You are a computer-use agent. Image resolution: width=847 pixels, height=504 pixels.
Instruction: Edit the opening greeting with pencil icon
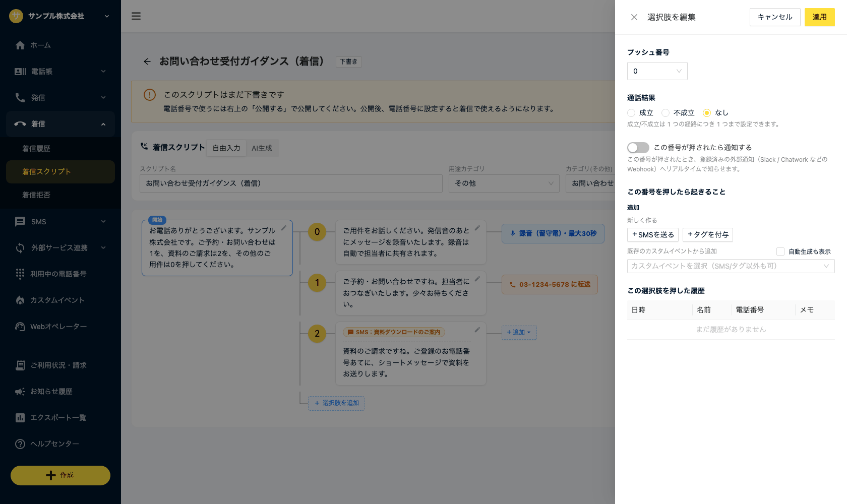pyautogui.click(x=284, y=228)
